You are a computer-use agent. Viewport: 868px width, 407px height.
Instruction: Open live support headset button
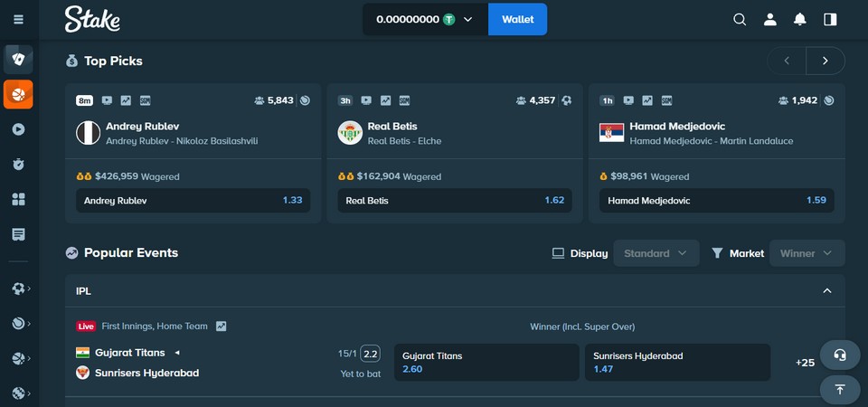(x=840, y=355)
